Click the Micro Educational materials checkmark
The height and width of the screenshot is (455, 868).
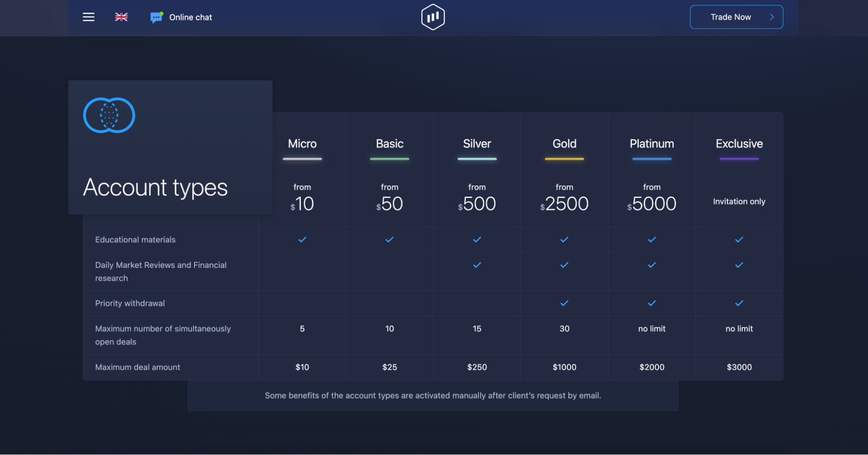(302, 240)
